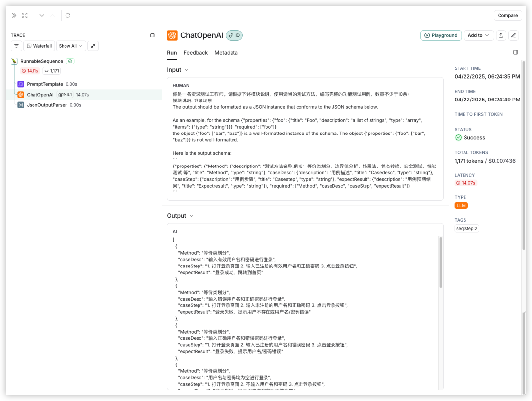Click the RunnableSequence success check badge
The width and height of the screenshot is (532, 401).
point(70,61)
